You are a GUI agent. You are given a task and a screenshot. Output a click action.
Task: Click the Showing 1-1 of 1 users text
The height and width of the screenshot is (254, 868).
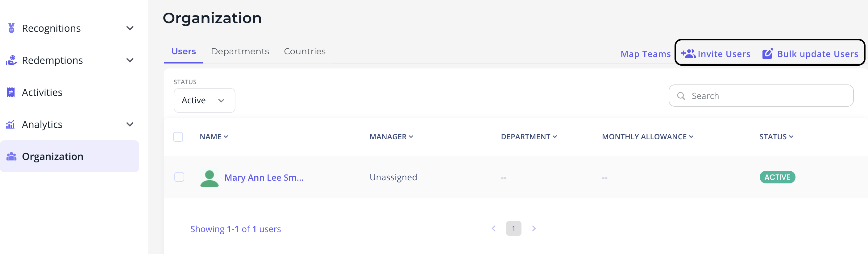[x=235, y=229]
